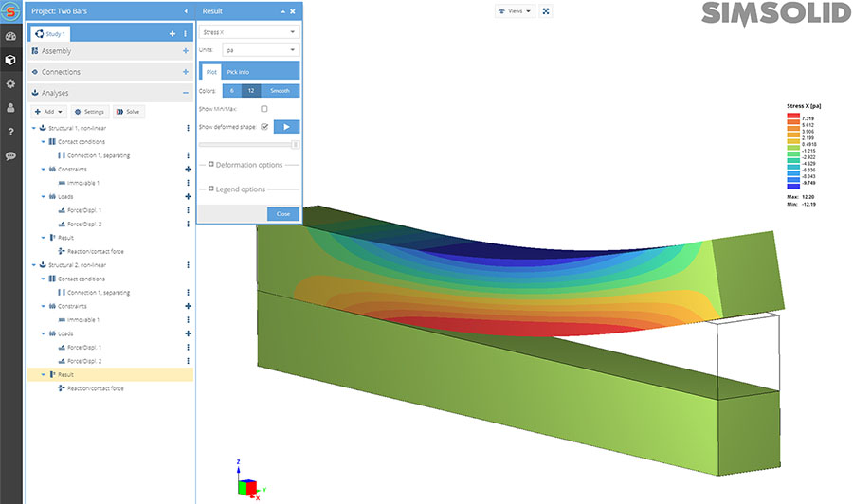
Task: Select Smooth color mode
Action: 280,91
